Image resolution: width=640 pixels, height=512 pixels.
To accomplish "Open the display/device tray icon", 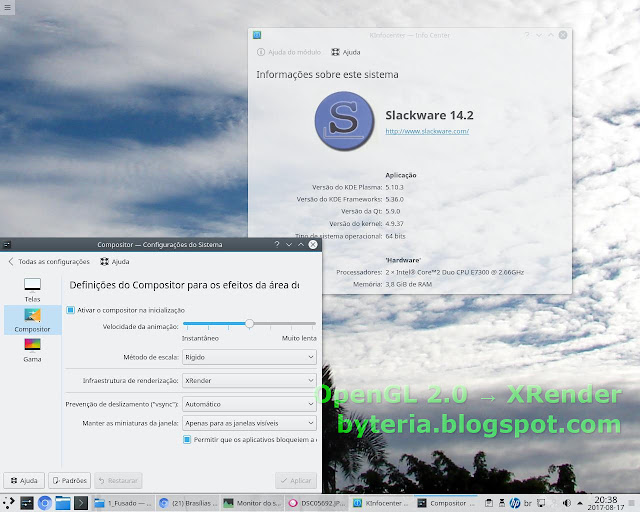I will click(541, 503).
